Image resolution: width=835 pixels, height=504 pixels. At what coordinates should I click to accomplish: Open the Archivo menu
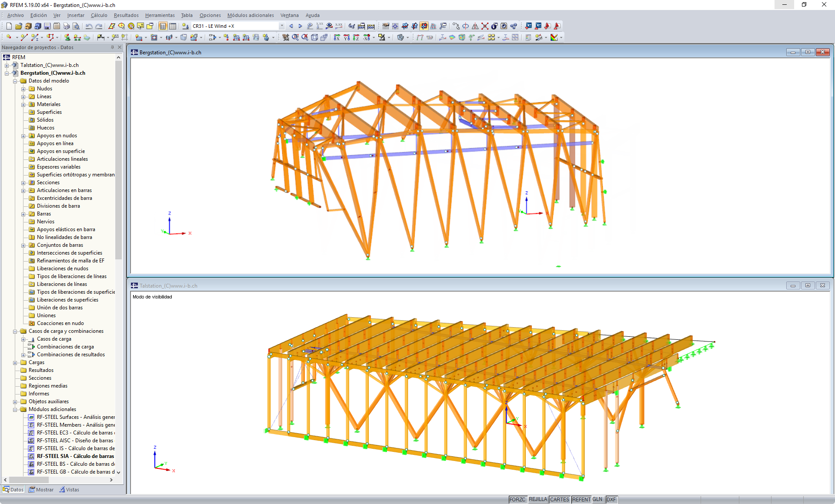(15, 15)
